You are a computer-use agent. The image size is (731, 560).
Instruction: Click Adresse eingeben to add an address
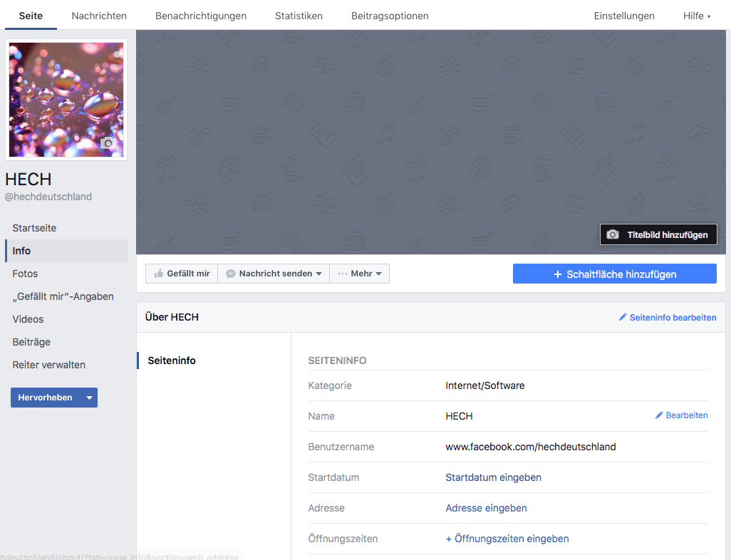point(486,507)
